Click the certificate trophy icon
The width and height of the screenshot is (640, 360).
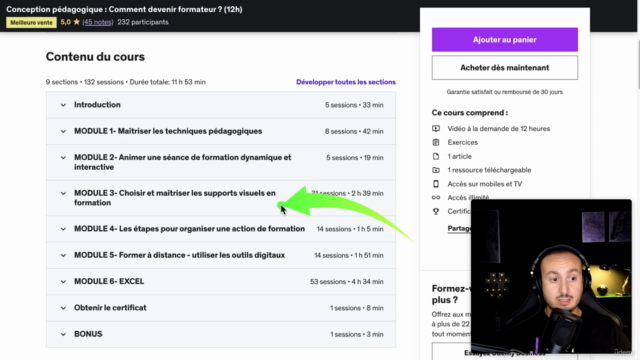tap(436, 211)
